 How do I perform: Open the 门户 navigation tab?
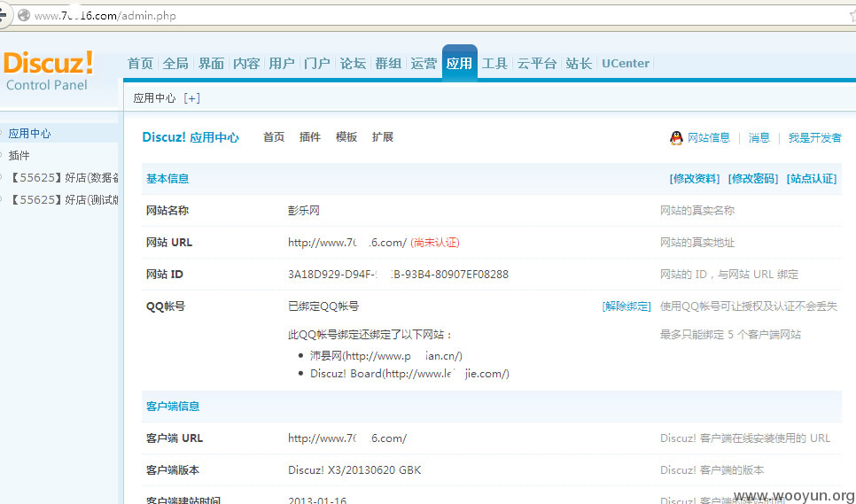point(317,64)
